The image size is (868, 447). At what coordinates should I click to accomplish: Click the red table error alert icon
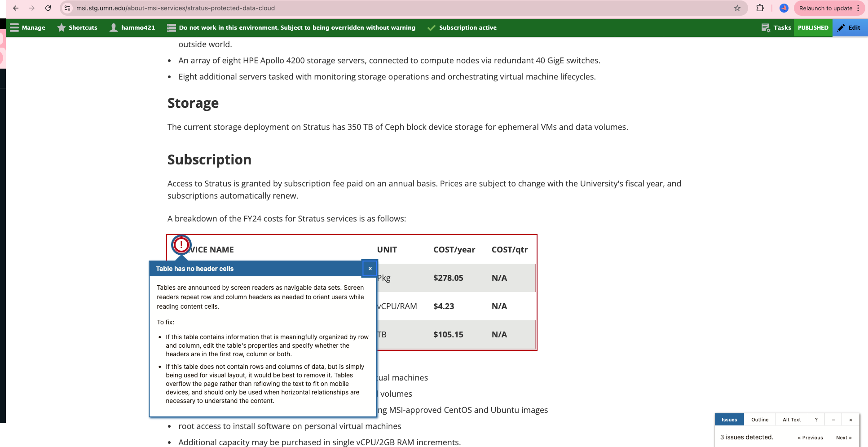(x=181, y=245)
